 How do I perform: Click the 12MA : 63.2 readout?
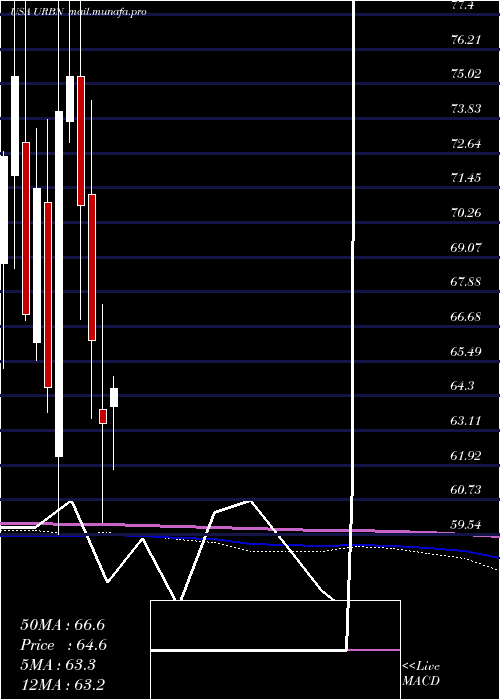pos(63,684)
